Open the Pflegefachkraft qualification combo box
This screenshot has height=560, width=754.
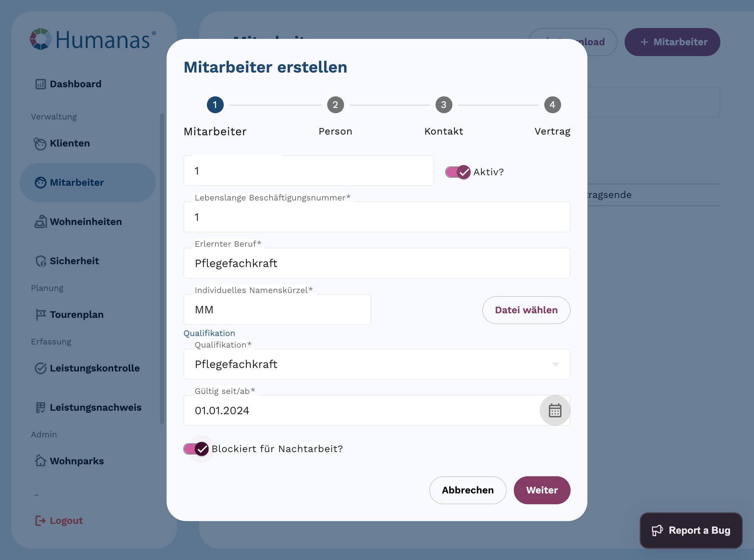377,364
